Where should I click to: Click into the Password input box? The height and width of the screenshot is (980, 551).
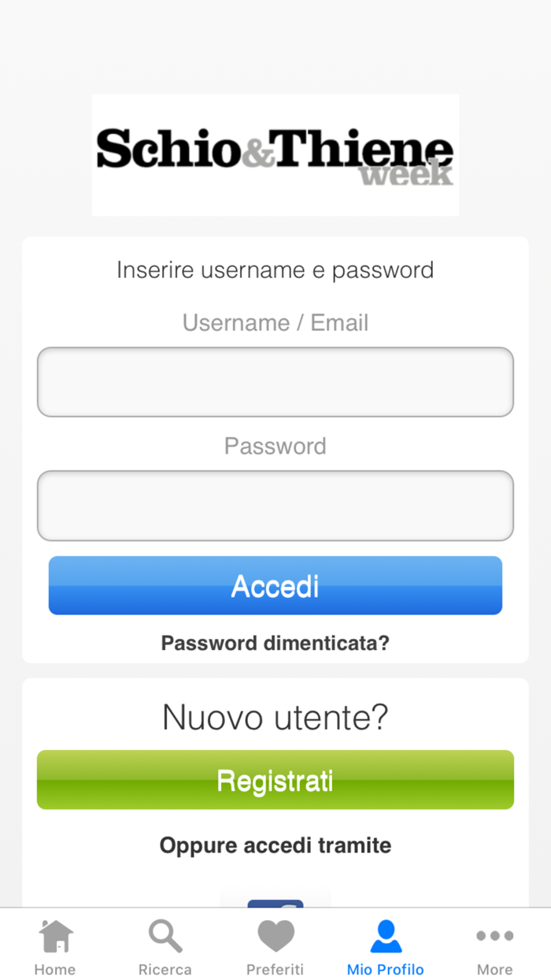[275, 506]
